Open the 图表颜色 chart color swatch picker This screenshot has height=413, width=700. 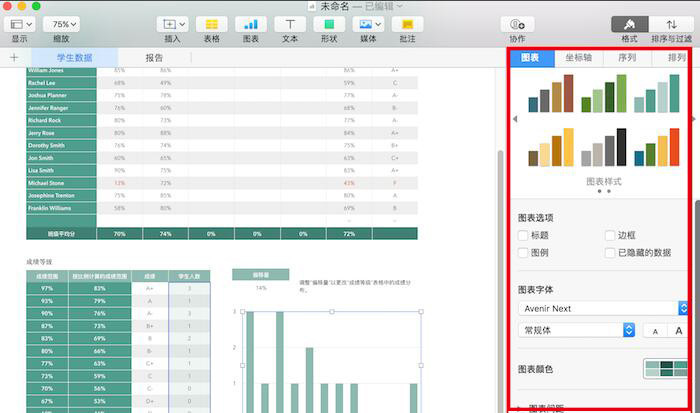click(x=665, y=369)
